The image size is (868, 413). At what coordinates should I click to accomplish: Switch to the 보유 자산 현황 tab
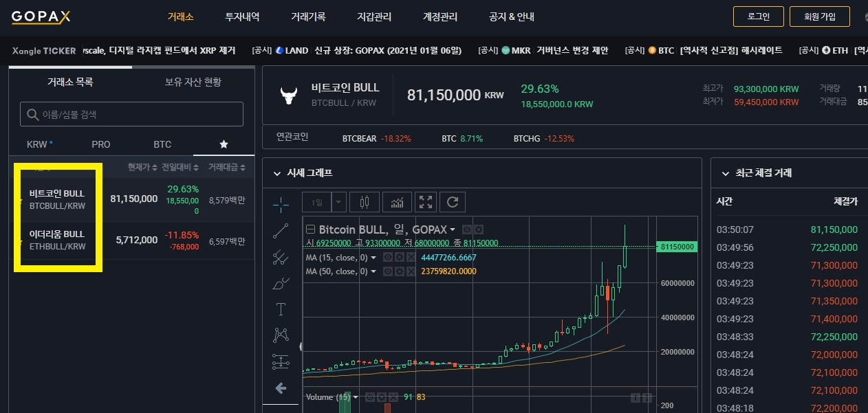tap(193, 82)
